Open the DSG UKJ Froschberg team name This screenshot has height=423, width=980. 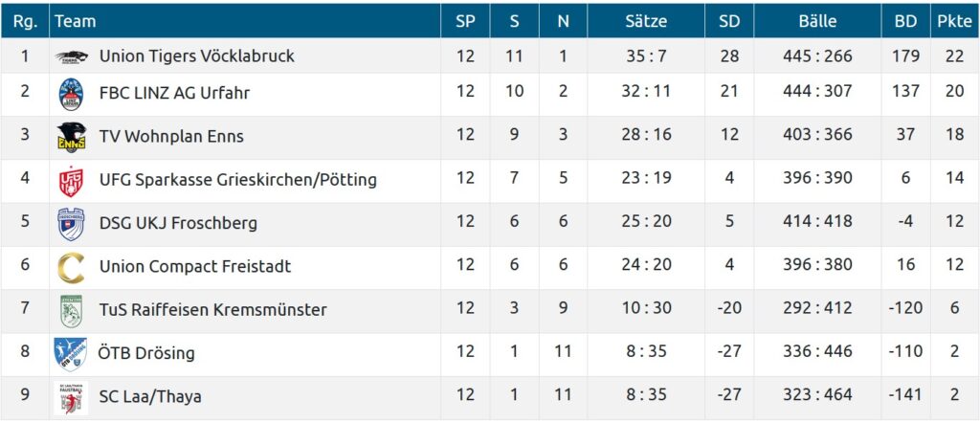(178, 223)
